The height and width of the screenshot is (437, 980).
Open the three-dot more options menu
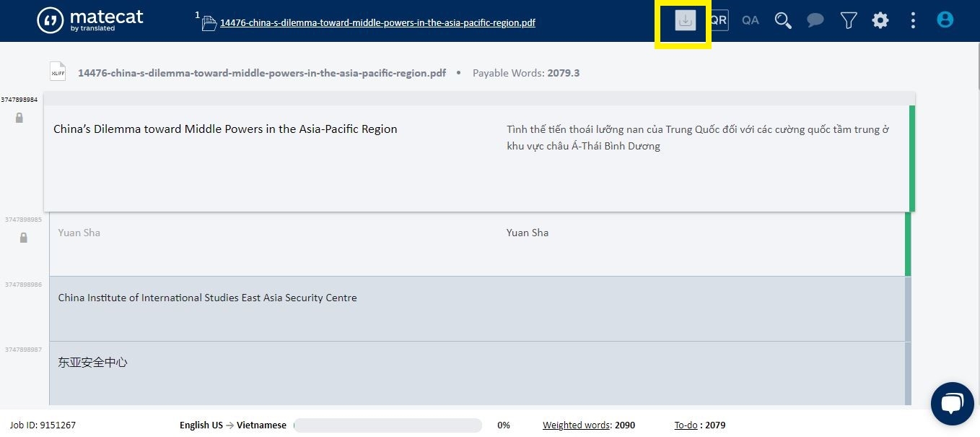[x=913, y=20]
